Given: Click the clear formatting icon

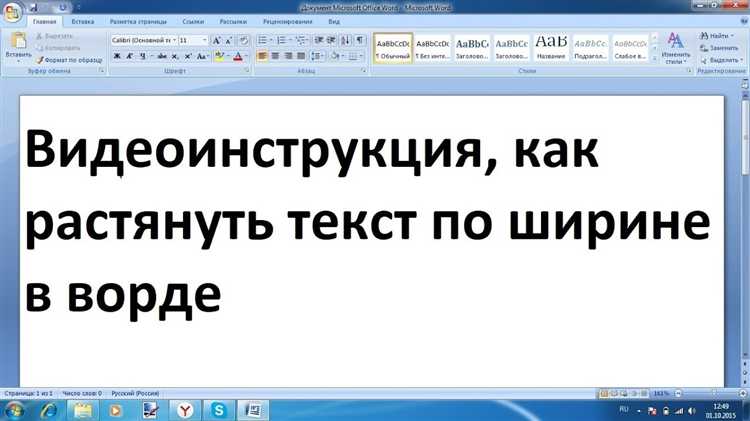Looking at the screenshot, I should (x=244, y=40).
